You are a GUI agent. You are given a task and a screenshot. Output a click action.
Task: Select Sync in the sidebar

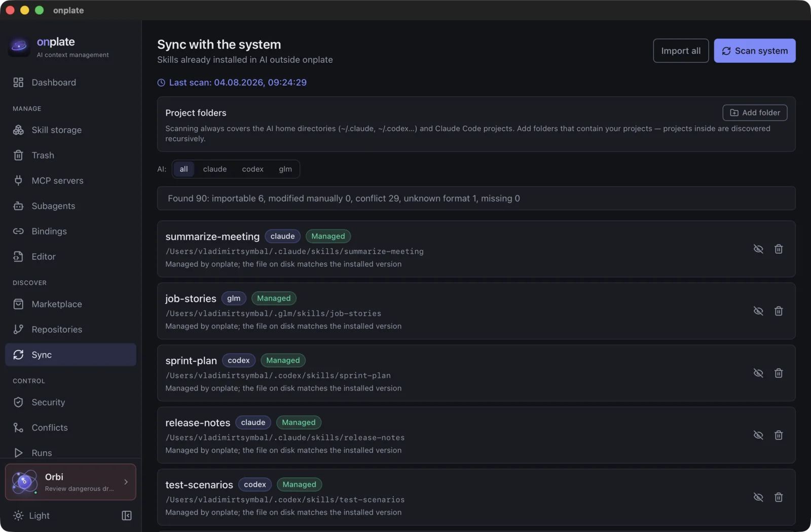pyautogui.click(x=70, y=355)
